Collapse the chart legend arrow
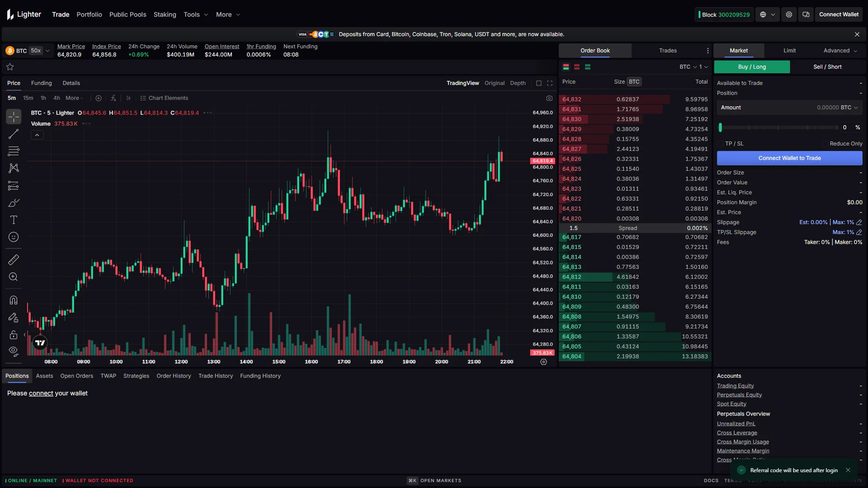The image size is (868, 488). (x=37, y=135)
